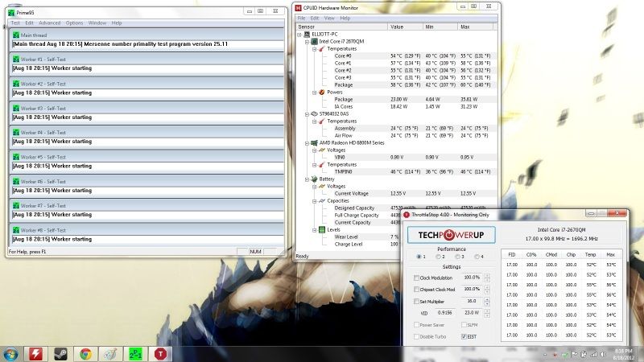Image resolution: width=644 pixels, height=362 pixels.
Task: Open the Window menu in Prime95
Action: click(97, 23)
